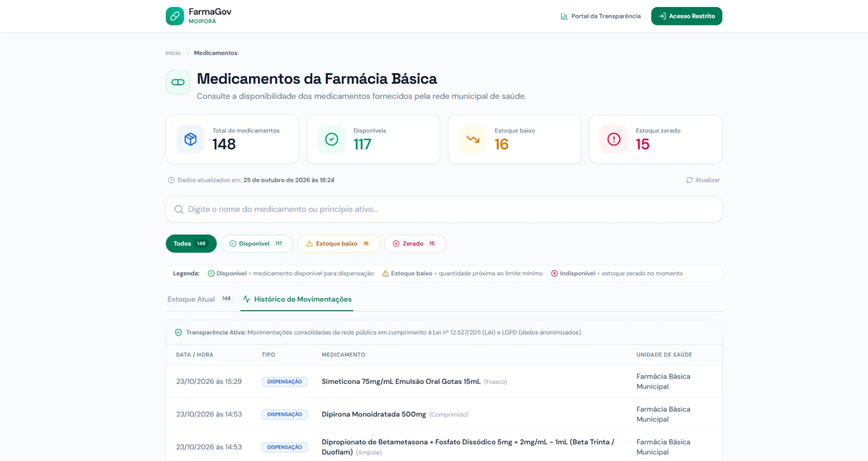Click the 148 total medications value
This screenshot has height=461, width=868.
click(x=224, y=144)
